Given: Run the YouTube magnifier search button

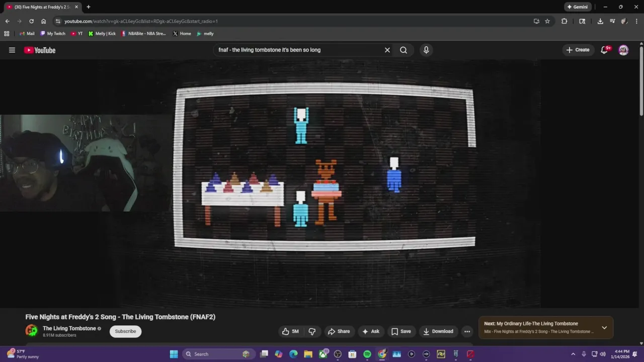Looking at the screenshot, I should [404, 50].
